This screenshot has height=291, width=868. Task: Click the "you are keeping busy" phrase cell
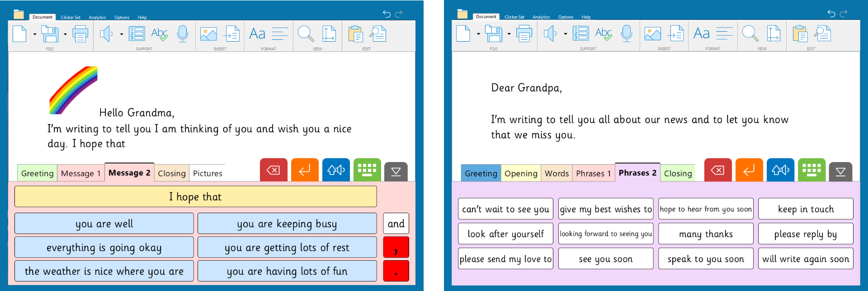pyautogui.click(x=287, y=224)
